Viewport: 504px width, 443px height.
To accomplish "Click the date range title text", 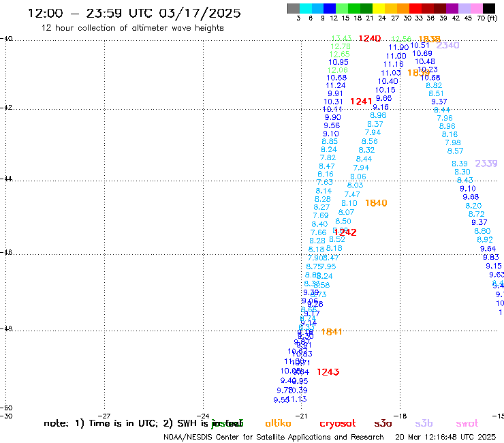I will (134, 13).
